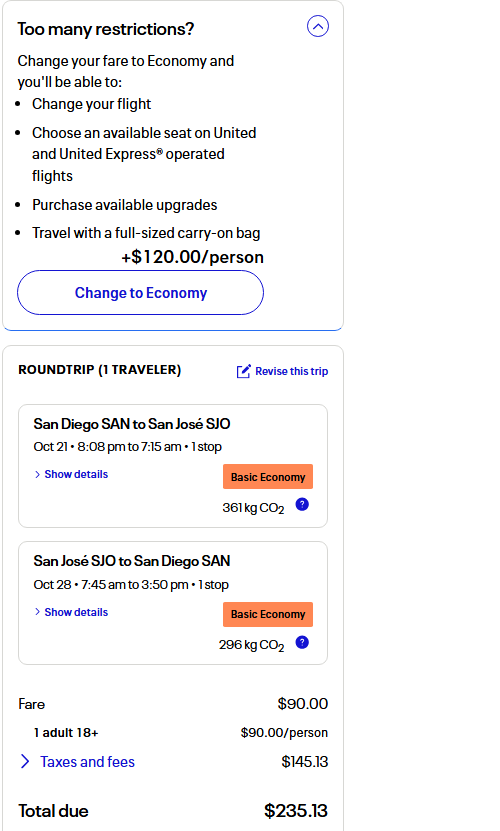Click the Change to Economy button
500x831 pixels.
point(141,293)
